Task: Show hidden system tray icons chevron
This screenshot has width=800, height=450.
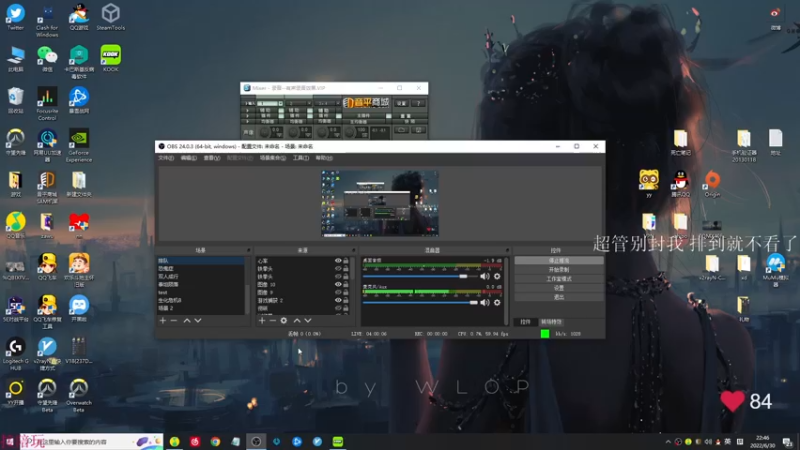Action: (668, 442)
